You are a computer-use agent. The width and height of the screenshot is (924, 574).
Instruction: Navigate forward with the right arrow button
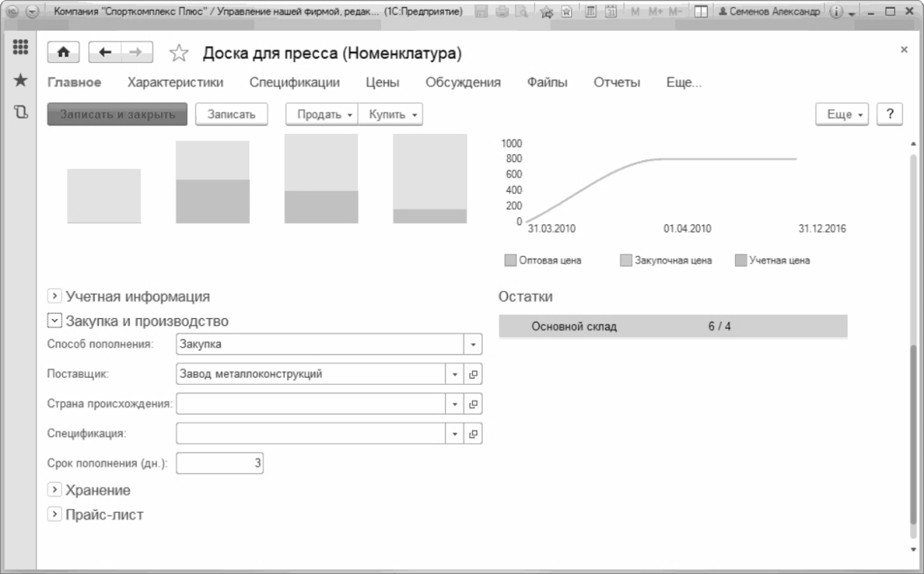[137, 53]
